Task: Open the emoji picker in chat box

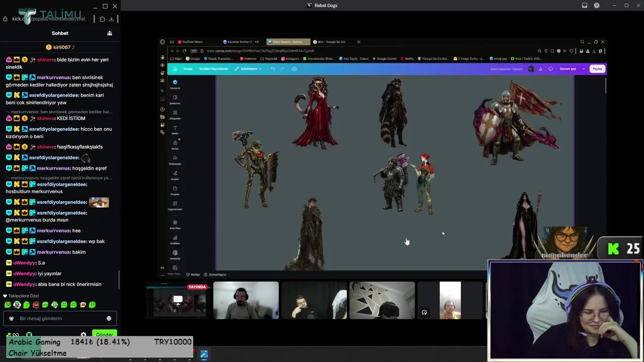Action: coord(109,318)
